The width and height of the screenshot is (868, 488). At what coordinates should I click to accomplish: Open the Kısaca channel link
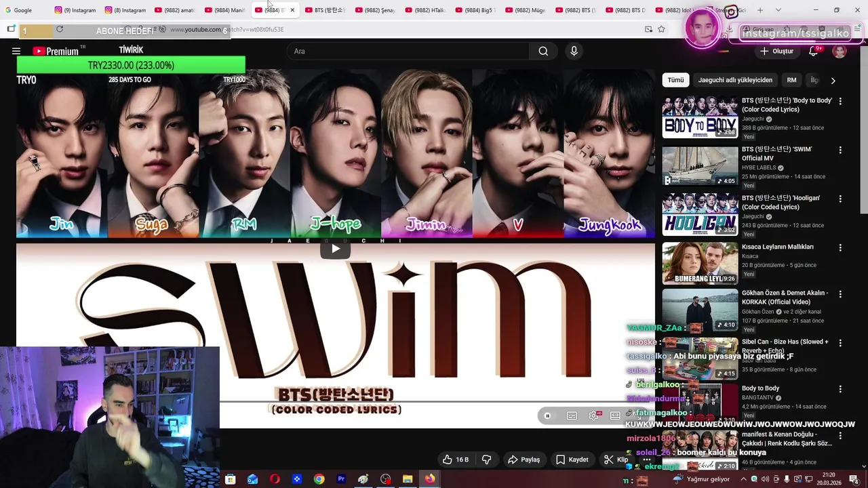coord(750,256)
